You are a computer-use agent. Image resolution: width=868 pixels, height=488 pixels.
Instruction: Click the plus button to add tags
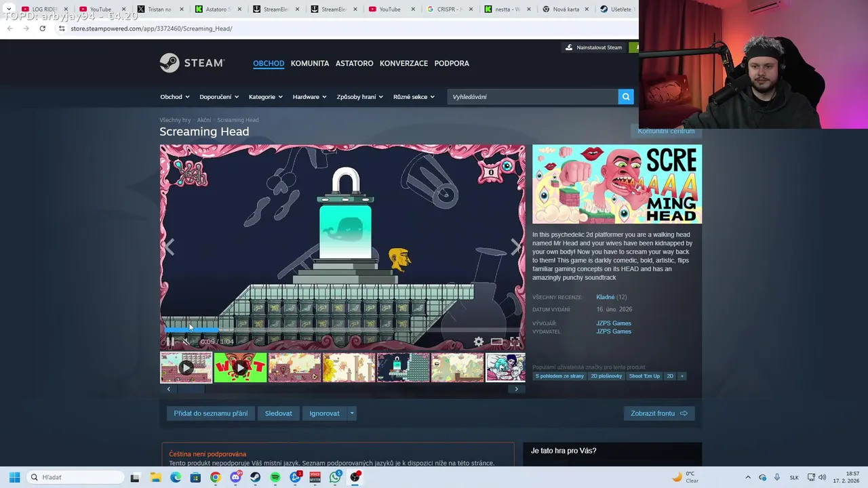682,376
